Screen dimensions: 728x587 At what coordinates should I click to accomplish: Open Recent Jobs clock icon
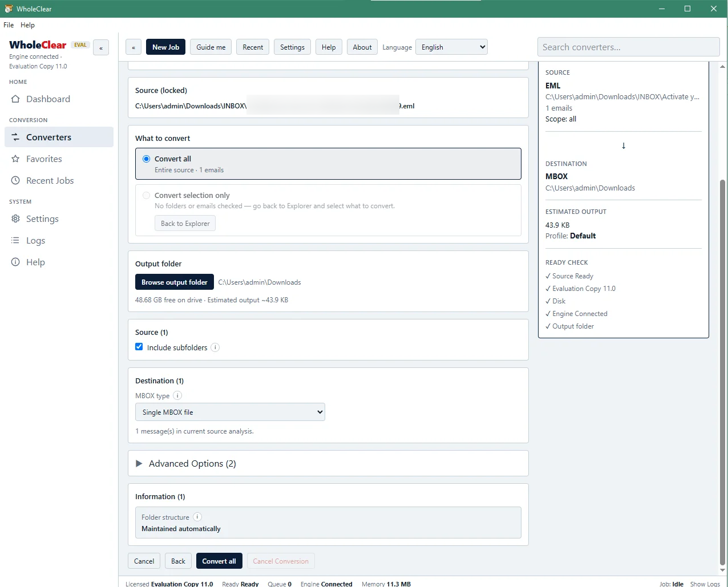[x=15, y=181]
